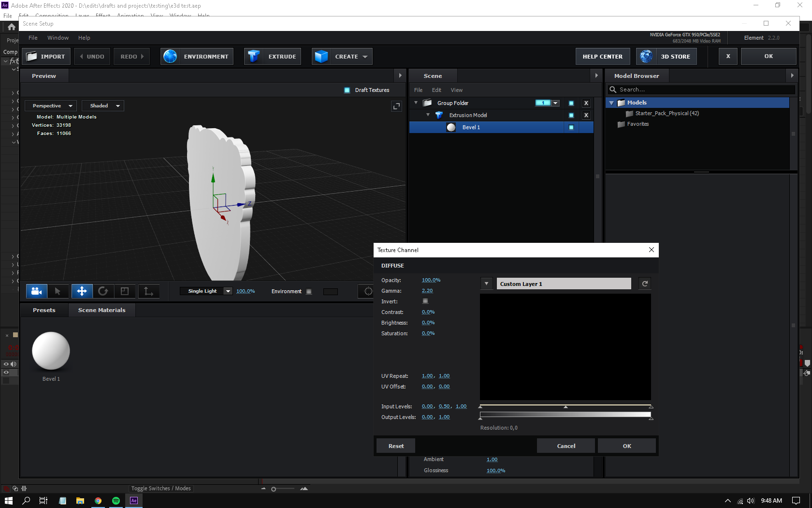This screenshot has height=508, width=812.
Task: Switch to the Scene Materials tab
Action: click(101, 310)
